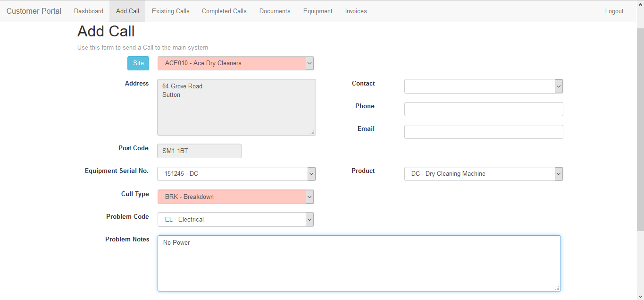Switch to Completed Calls
Viewport: 644px width, 300px height.
point(224,11)
